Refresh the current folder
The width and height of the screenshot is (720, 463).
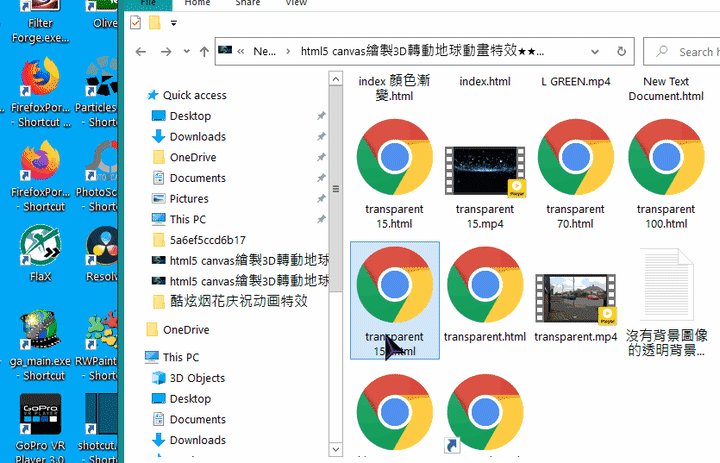click(x=621, y=51)
